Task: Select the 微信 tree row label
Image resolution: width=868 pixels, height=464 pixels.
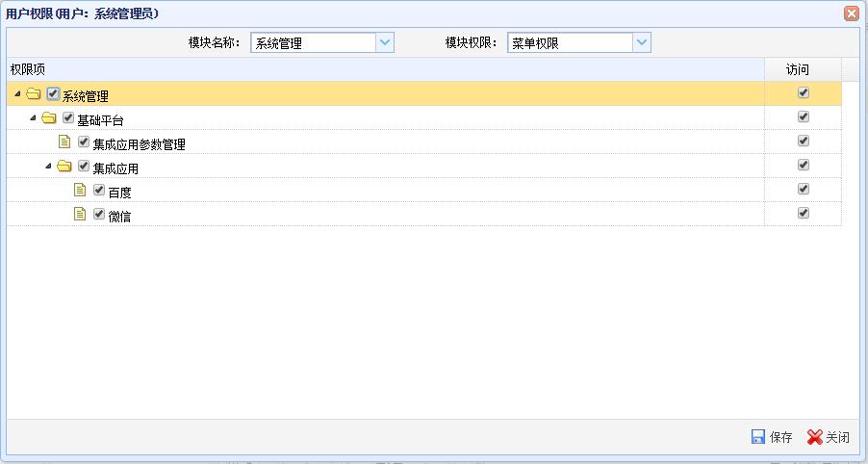Action: click(119, 217)
